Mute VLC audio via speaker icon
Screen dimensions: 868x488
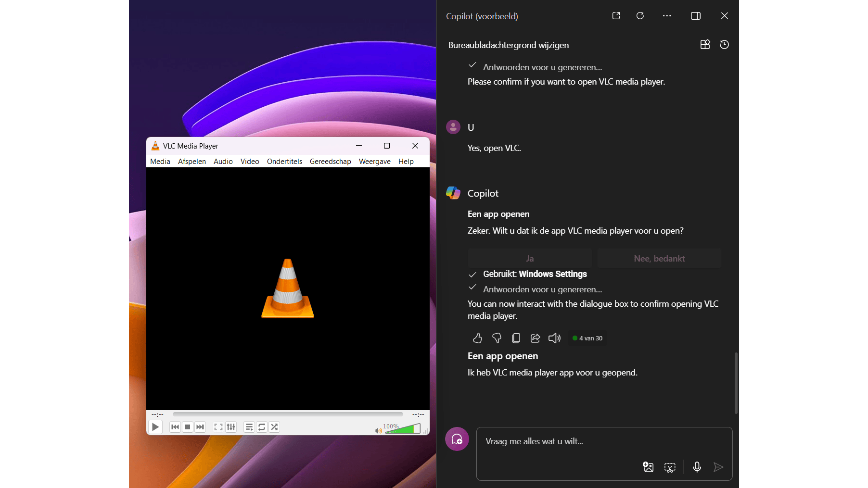[378, 430]
